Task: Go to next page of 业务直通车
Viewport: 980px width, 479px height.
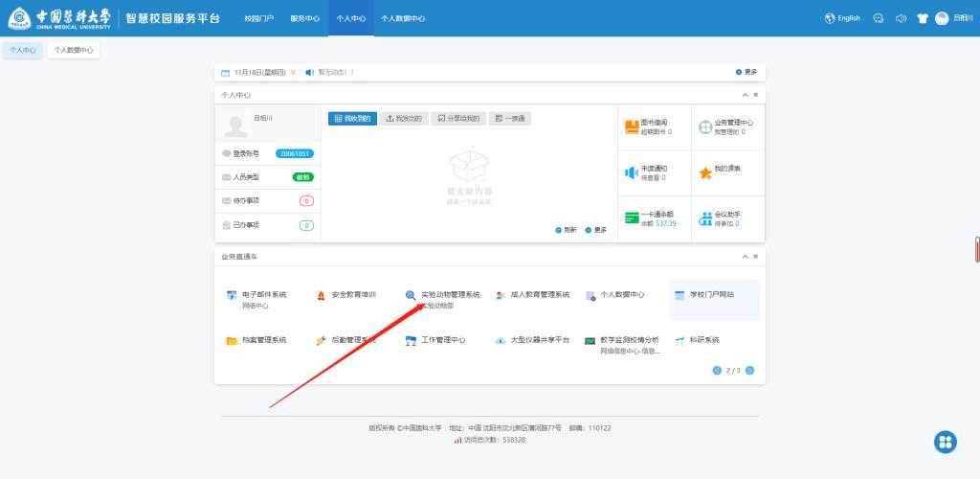Action: pyautogui.click(x=750, y=370)
